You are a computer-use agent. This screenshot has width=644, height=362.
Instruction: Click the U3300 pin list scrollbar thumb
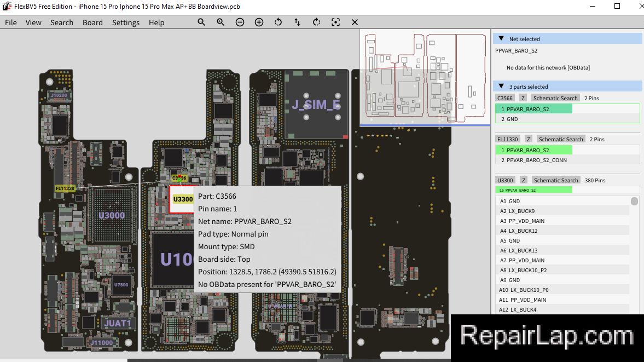(635, 202)
